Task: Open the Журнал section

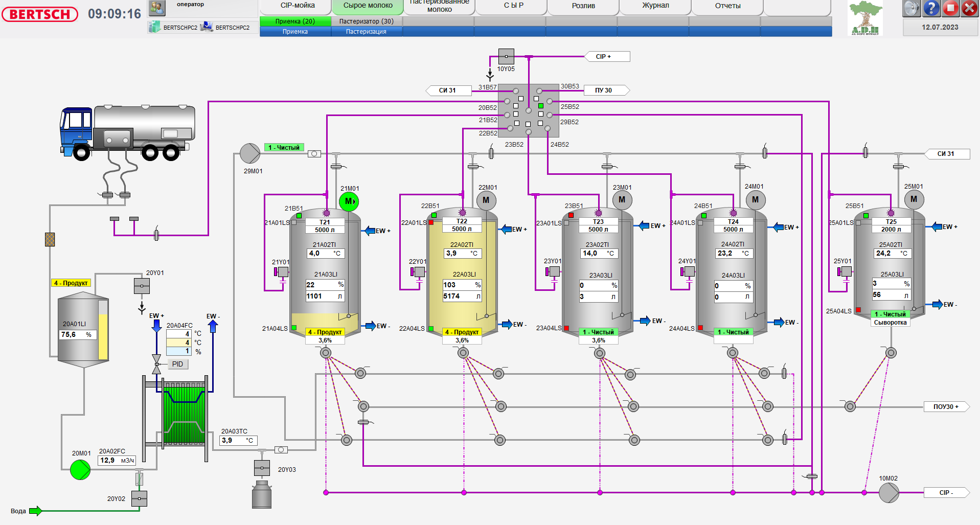Action: (x=655, y=6)
